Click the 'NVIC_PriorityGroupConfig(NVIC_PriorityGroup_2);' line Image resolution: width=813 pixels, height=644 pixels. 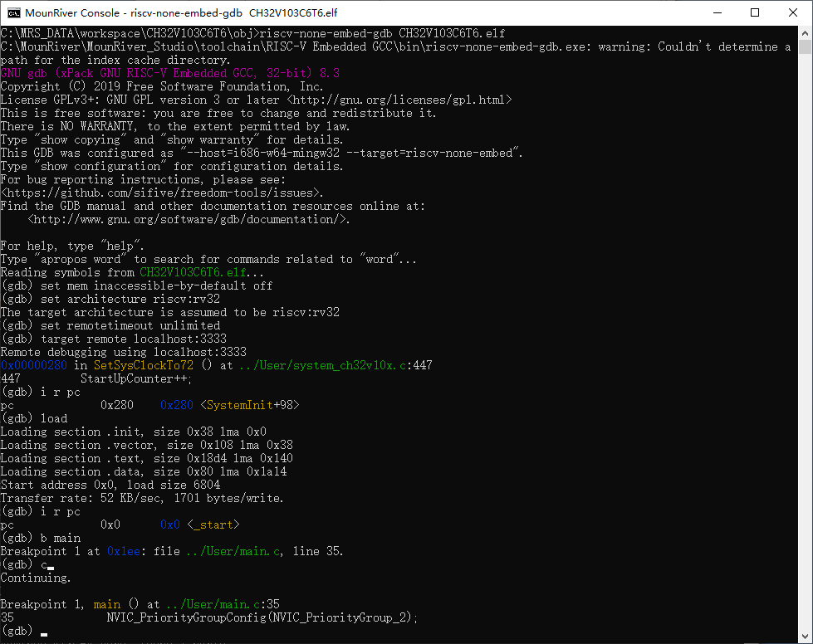click(x=262, y=617)
